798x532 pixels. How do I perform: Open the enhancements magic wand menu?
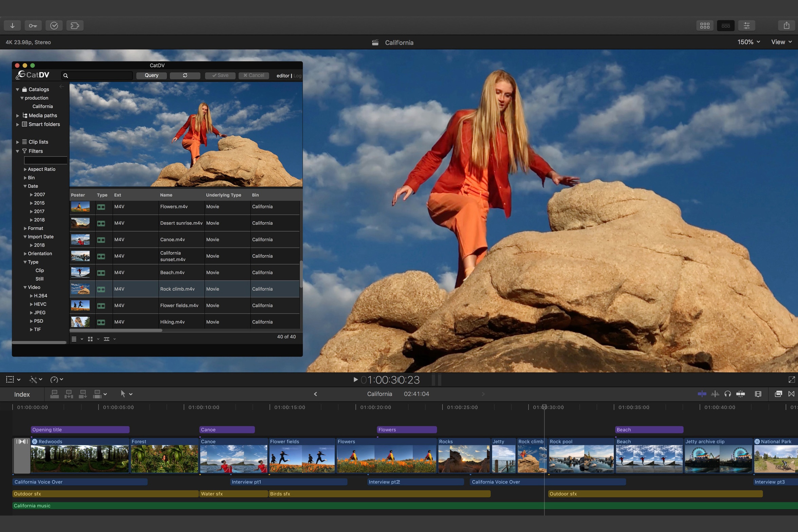pos(35,379)
